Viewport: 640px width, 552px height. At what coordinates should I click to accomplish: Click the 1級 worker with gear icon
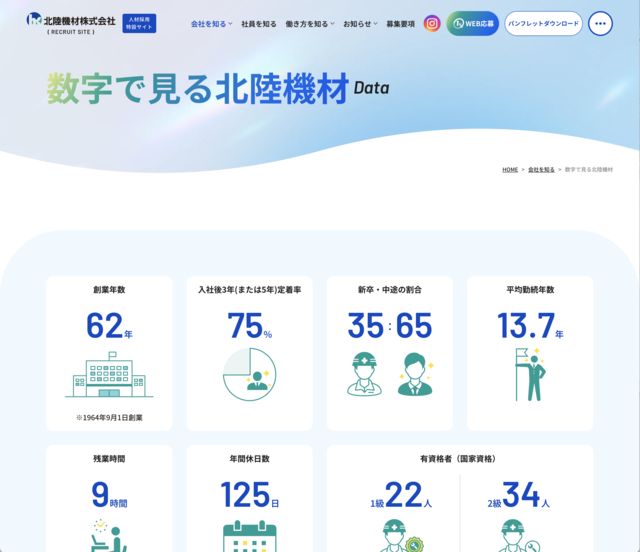pos(402,535)
